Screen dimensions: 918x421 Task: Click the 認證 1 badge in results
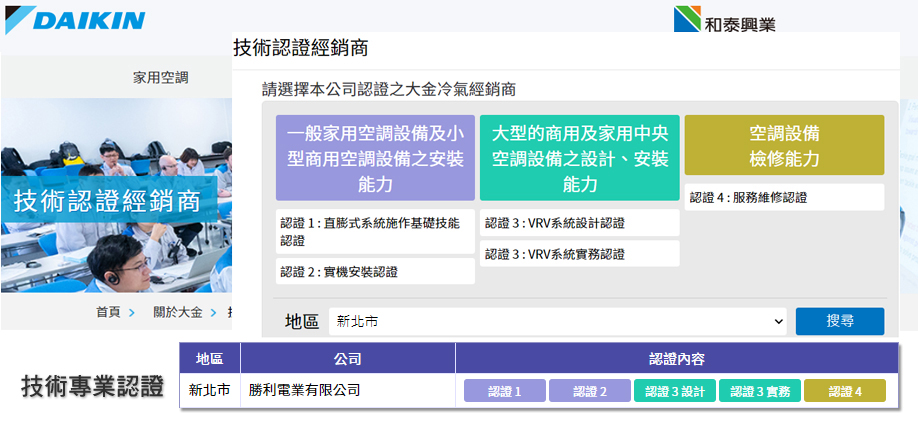pos(505,391)
